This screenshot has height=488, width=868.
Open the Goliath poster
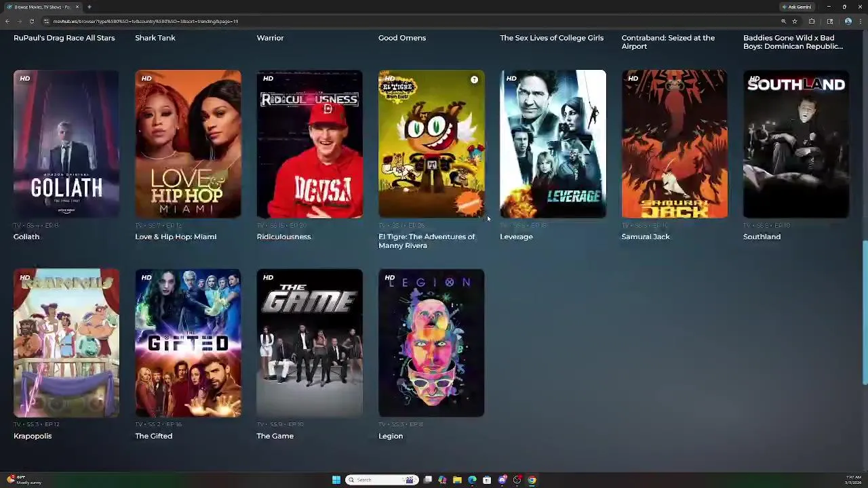click(66, 144)
